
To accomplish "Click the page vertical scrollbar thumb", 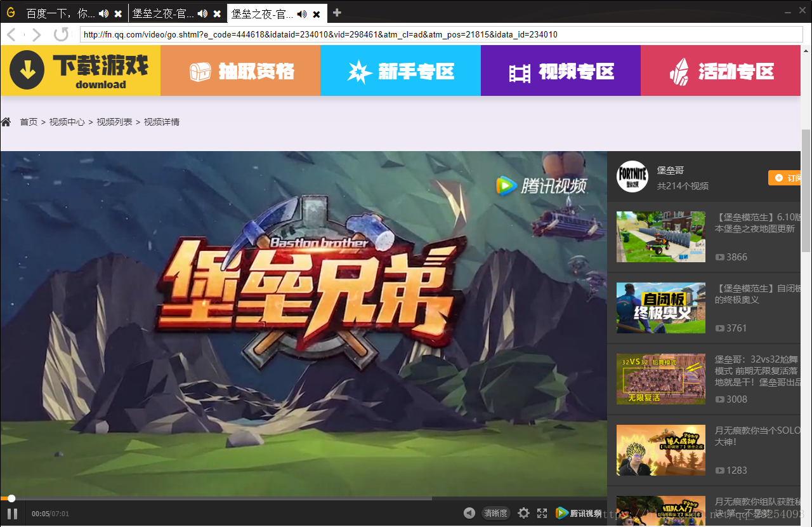I will pyautogui.click(x=806, y=190).
